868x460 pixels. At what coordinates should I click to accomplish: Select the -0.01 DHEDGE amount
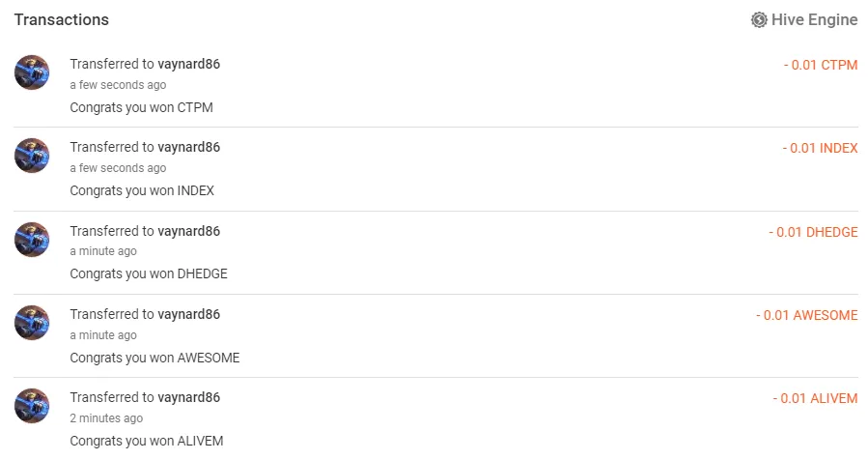click(813, 232)
